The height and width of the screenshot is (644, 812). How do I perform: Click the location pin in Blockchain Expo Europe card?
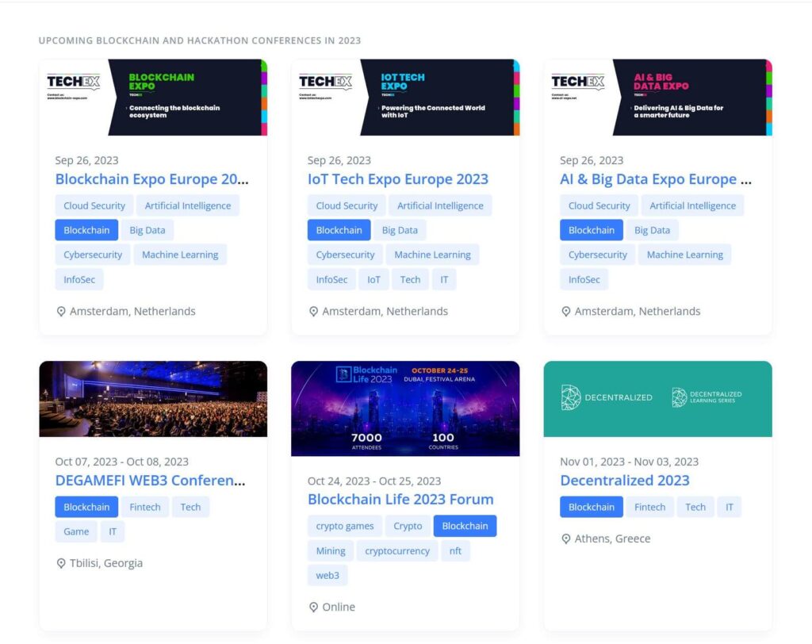pyautogui.click(x=61, y=312)
